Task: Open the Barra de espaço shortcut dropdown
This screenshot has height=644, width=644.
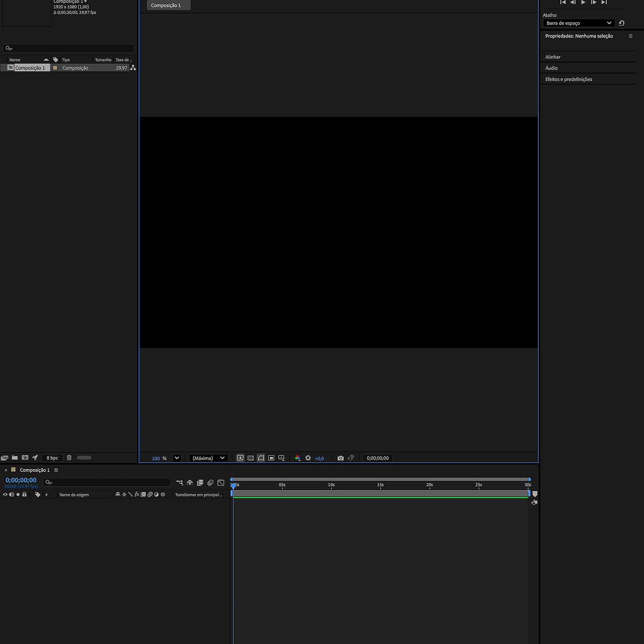Action: 578,23
